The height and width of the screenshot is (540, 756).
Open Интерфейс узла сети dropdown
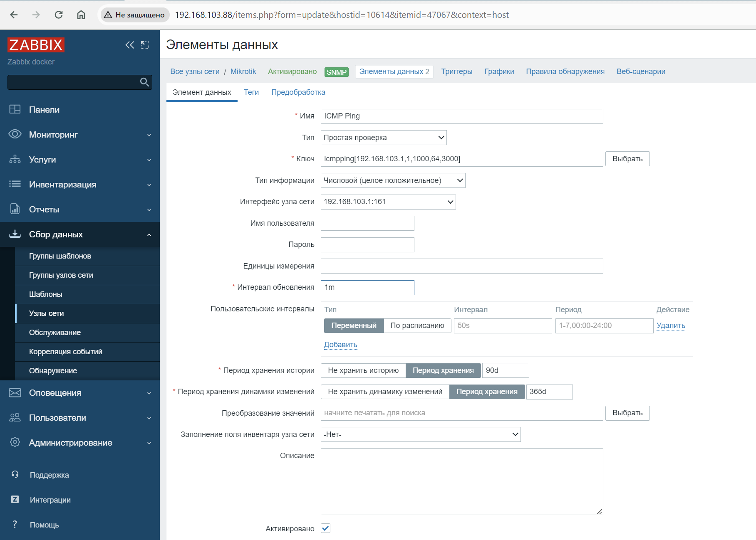click(x=388, y=202)
